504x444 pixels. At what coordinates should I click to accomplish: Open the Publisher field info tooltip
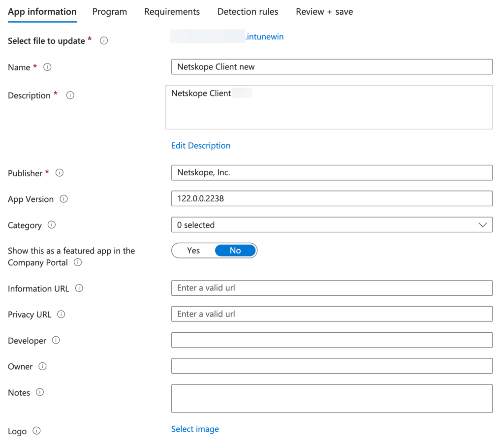pos(60,173)
